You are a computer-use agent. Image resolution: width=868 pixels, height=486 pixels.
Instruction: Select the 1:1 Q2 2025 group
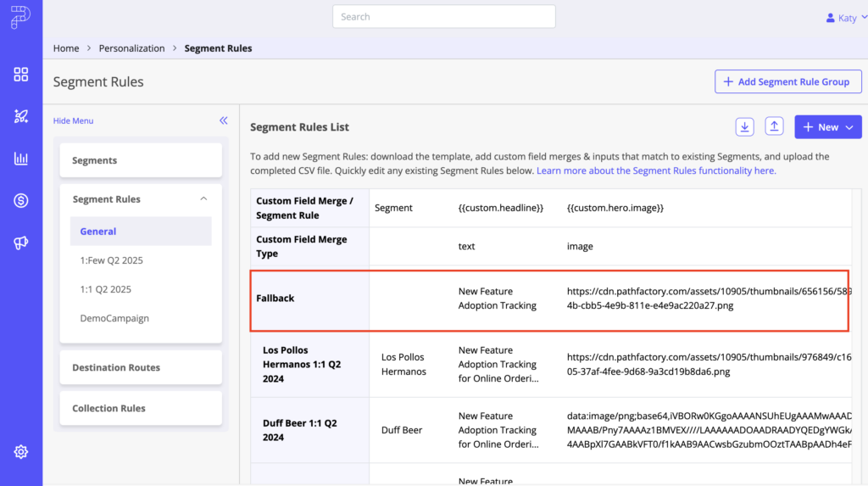point(105,289)
